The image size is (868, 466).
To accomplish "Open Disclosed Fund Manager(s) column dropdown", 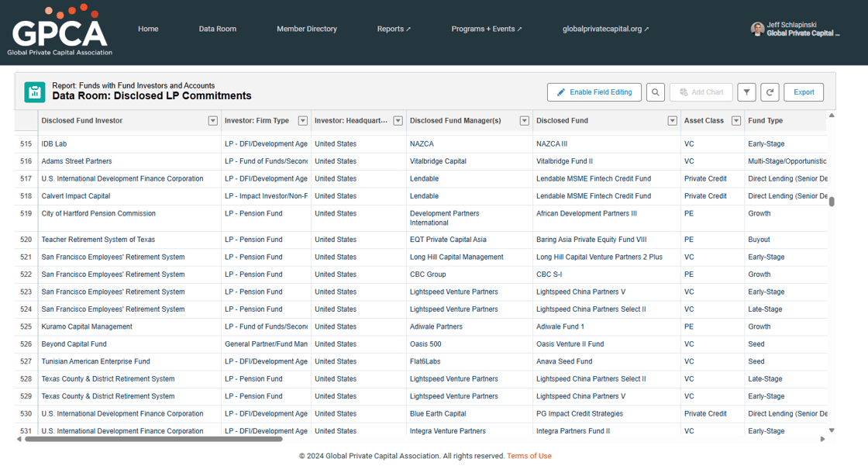I will pyautogui.click(x=524, y=121).
